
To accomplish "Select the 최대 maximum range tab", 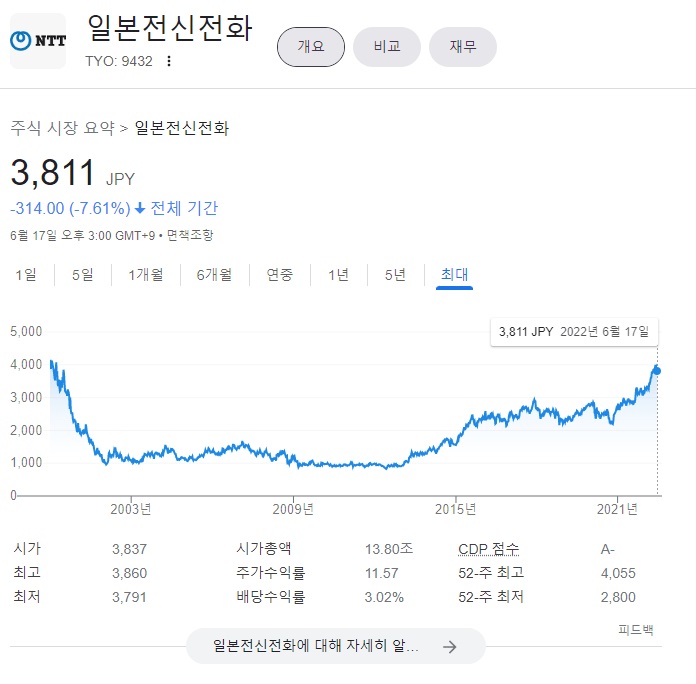I will pyautogui.click(x=454, y=275).
